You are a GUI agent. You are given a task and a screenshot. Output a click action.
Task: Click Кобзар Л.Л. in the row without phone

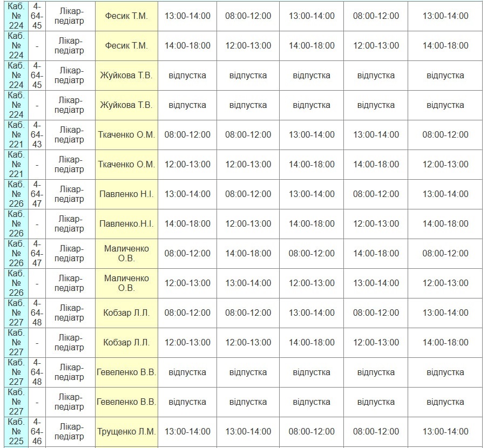click(x=126, y=342)
